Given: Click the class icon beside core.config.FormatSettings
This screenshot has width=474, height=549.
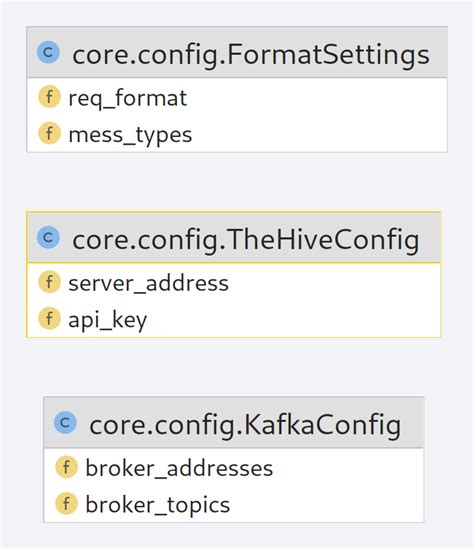Looking at the screenshot, I should pyautogui.click(x=48, y=52).
